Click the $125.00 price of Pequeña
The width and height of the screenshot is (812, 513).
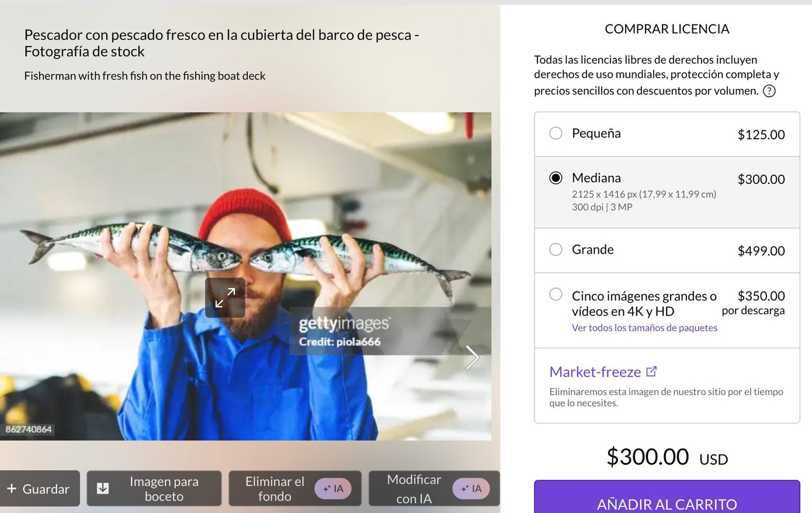761,134
